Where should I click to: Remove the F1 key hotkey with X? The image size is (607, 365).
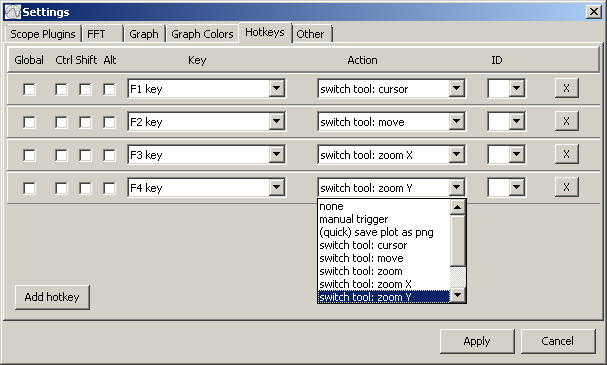566,88
